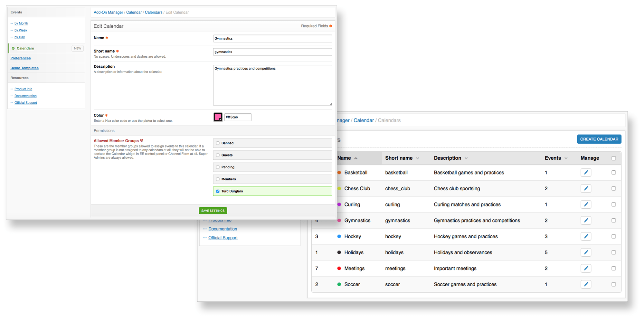Screen dimensions: 644x322
Task: Click 'Gymnastics practices and competitions' table cell
Action: (477, 221)
